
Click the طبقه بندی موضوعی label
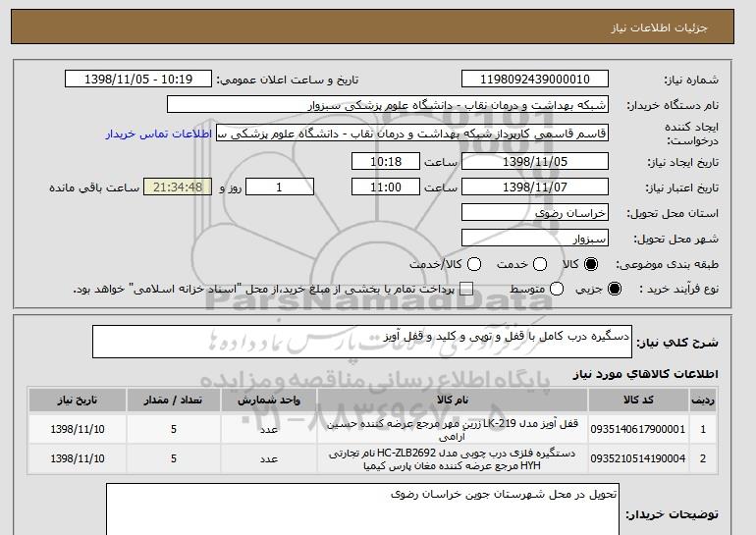pyautogui.click(x=668, y=265)
